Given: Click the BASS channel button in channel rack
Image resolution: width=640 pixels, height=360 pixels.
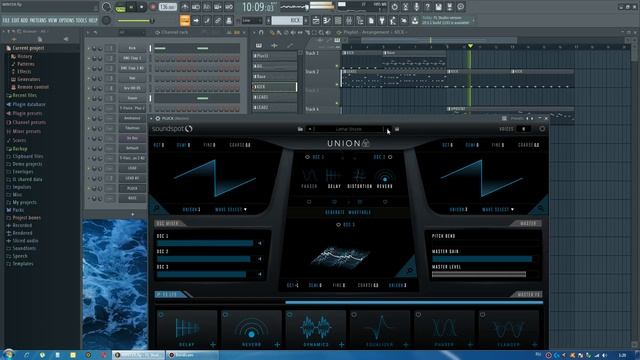Looking at the screenshot, I should pos(132,198).
